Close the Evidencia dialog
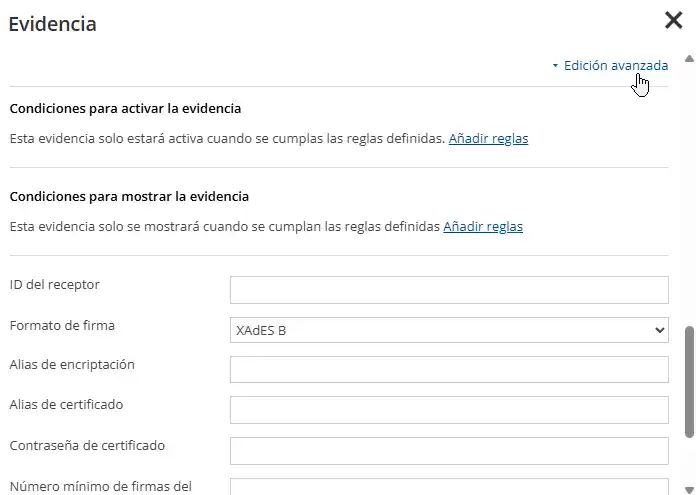This screenshot has height=495, width=696. pos(673,20)
